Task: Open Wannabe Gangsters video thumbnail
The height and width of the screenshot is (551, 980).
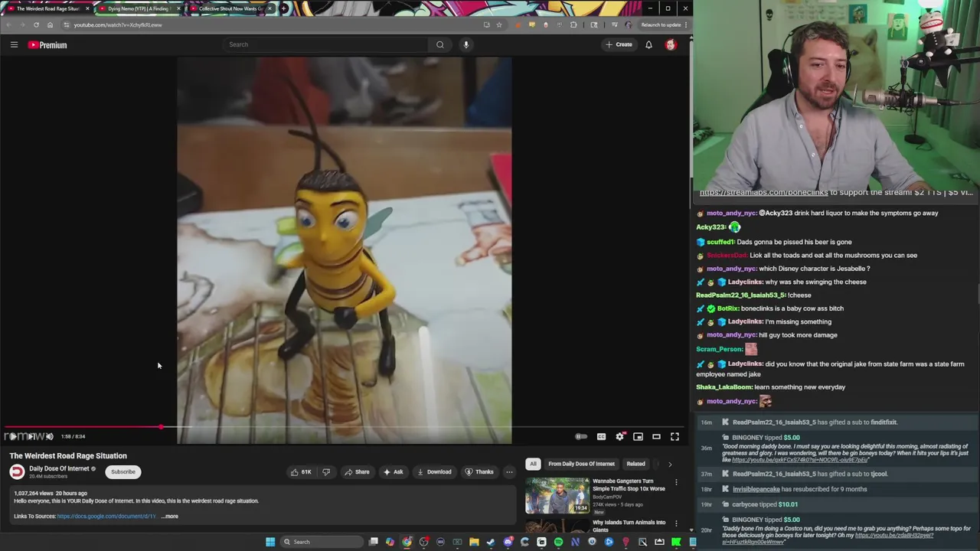Action: [x=557, y=495]
